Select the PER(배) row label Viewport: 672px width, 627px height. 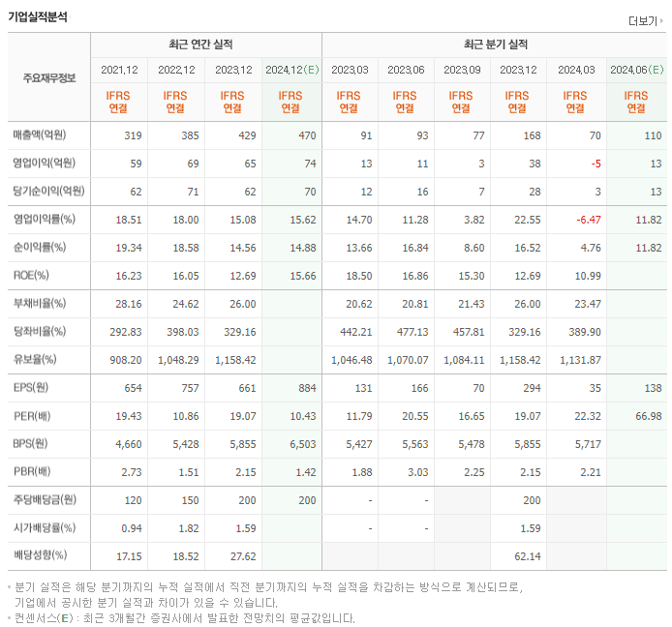point(32,416)
